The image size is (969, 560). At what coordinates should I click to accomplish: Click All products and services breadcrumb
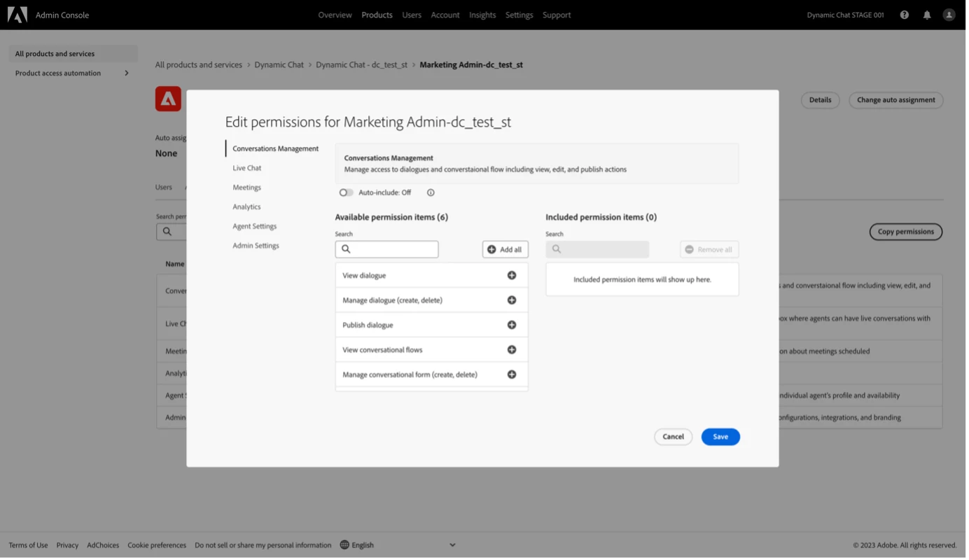click(x=200, y=65)
